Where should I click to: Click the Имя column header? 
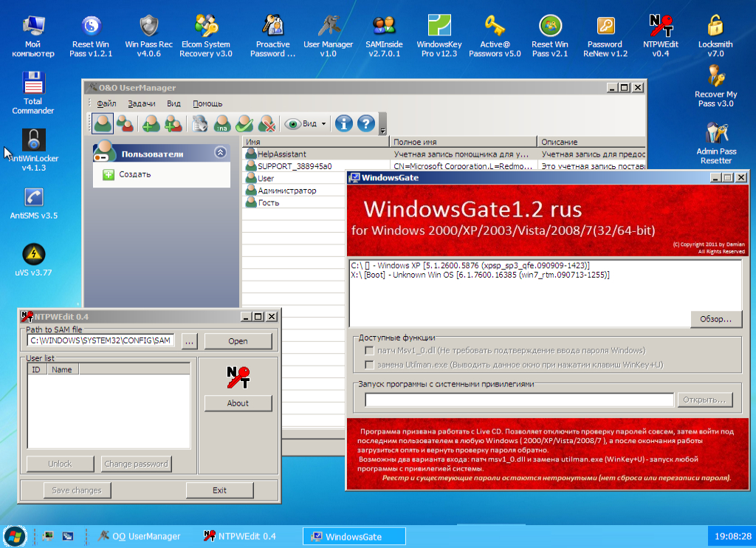(316, 142)
